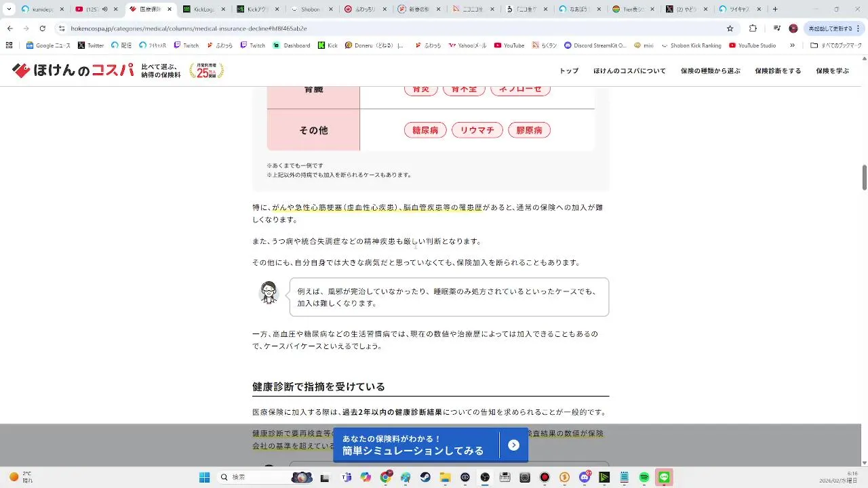Open the Discord StreamKit bookmark
Screen dimensions: 868x488
(595, 45)
